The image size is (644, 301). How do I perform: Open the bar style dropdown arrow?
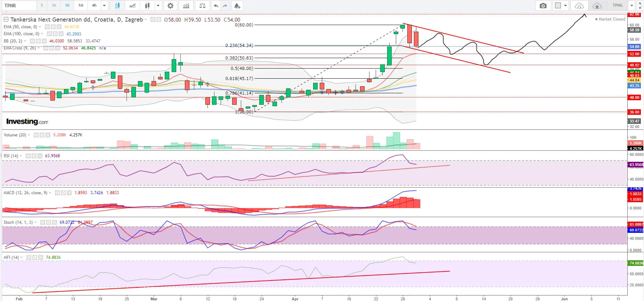(158, 6)
